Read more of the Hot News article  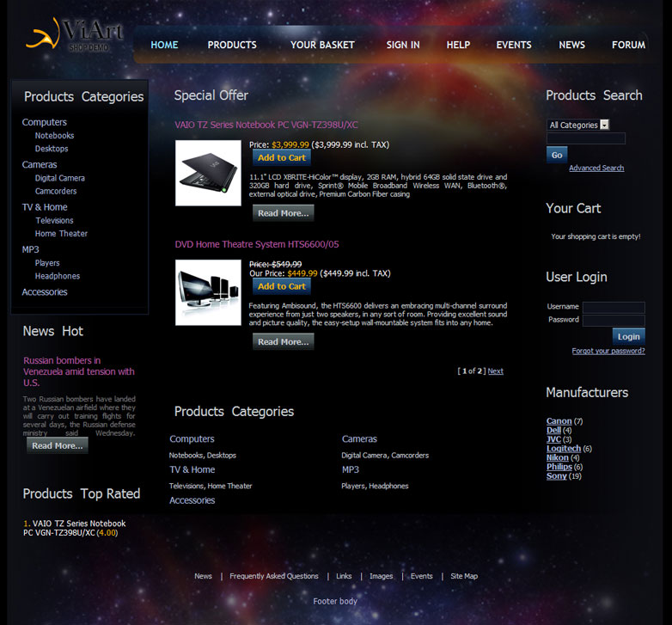(58, 445)
